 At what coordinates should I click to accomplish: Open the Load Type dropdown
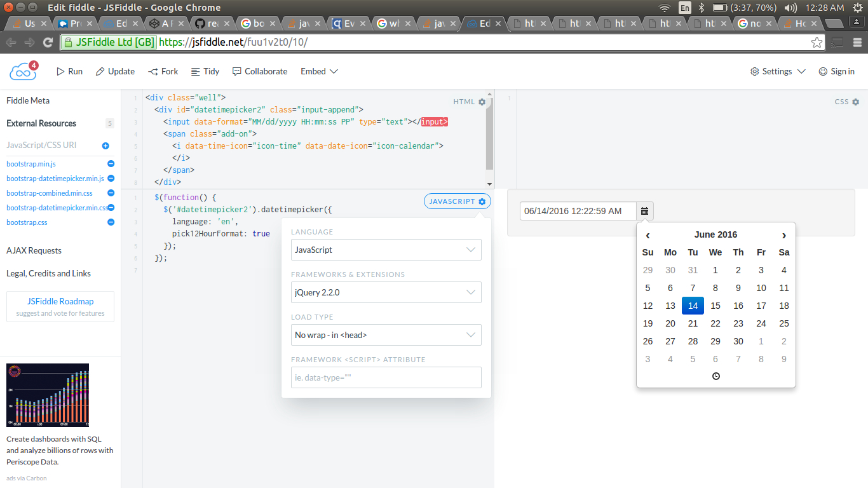(386, 335)
